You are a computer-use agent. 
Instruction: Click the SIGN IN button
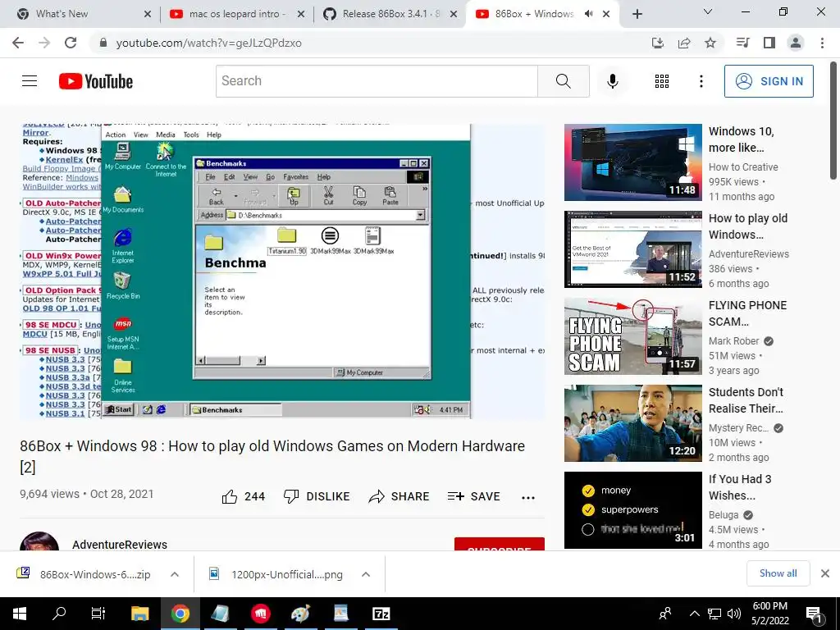(x=769, y=81)
